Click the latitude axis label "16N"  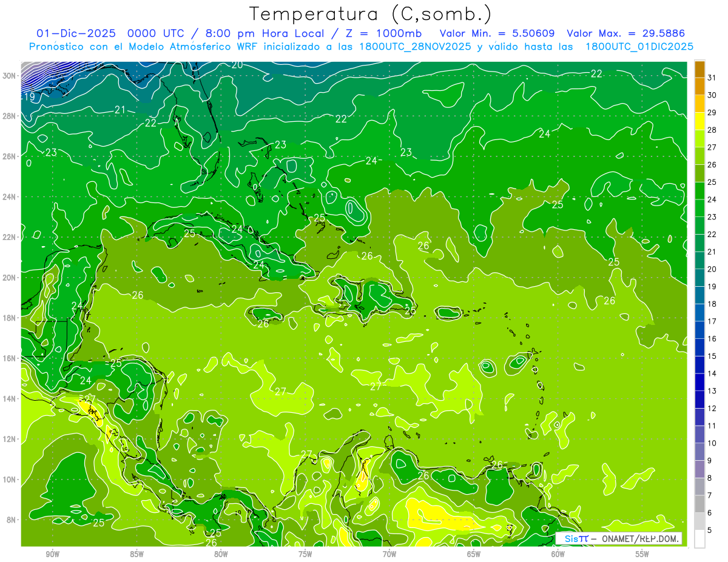(x=10, y=358)
